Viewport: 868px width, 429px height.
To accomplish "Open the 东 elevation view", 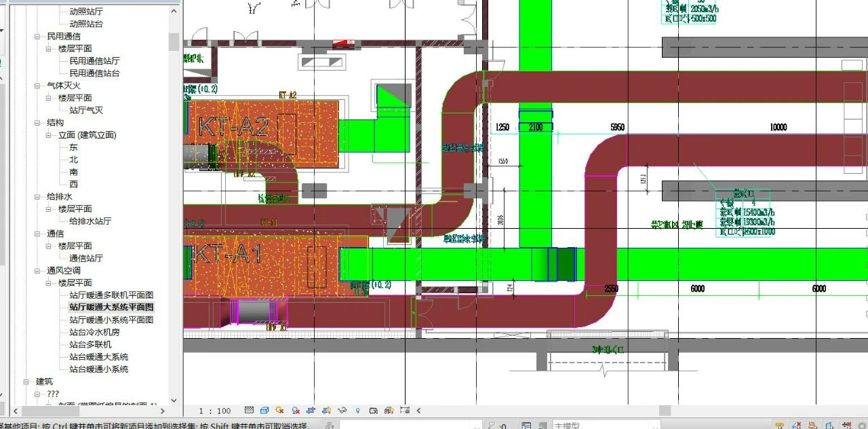I will [x=73, y=147].
